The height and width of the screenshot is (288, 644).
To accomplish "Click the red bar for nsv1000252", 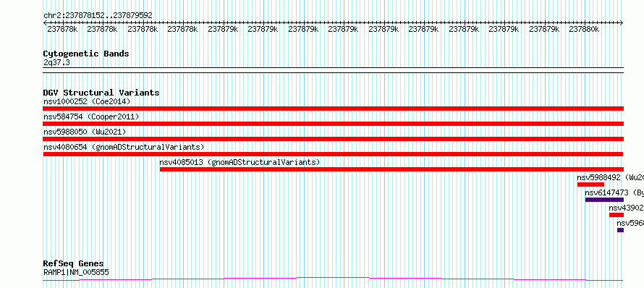I will coord(333,109).
